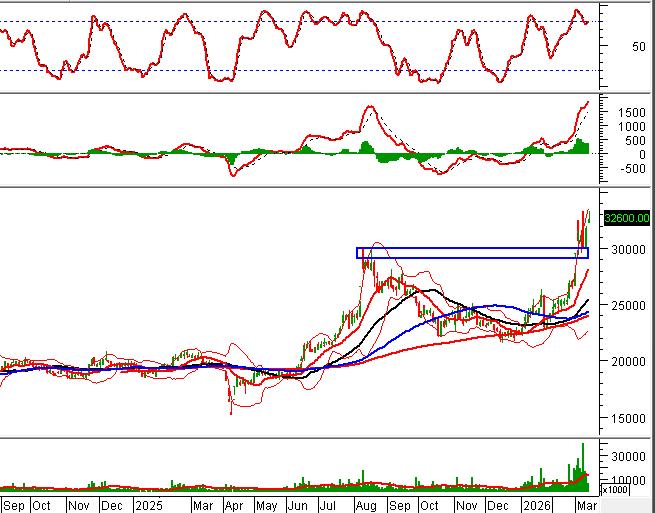Click the 2025 year marker on time axis
This screenshot has width=655, height=513.
(148, 505)
